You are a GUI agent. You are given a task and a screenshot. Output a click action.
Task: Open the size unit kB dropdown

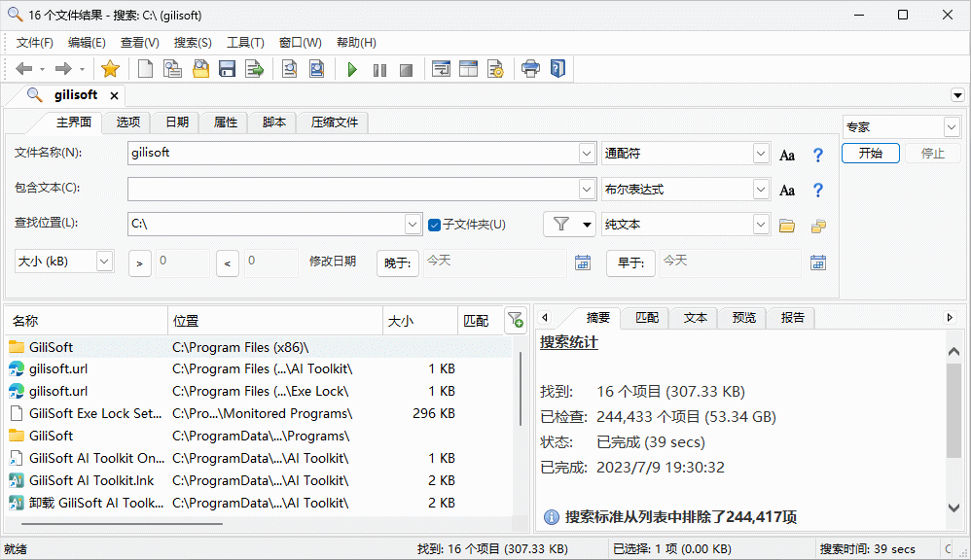tap(104, 262)
